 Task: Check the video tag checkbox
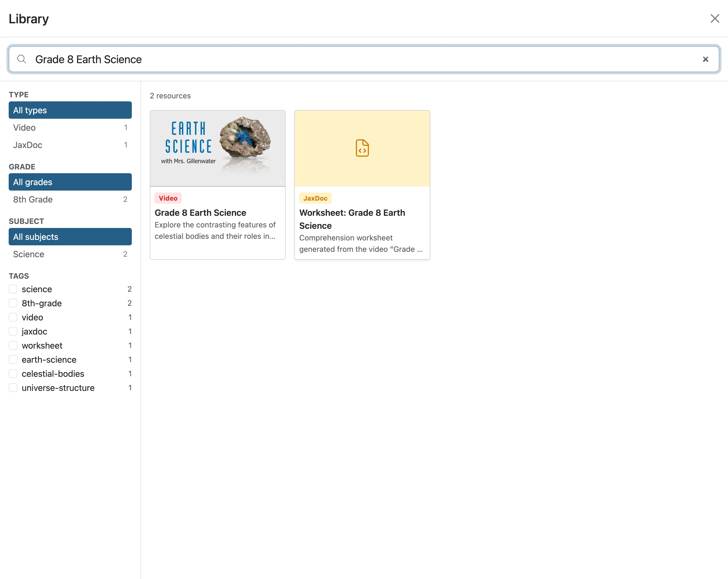(x=13, y=317)
